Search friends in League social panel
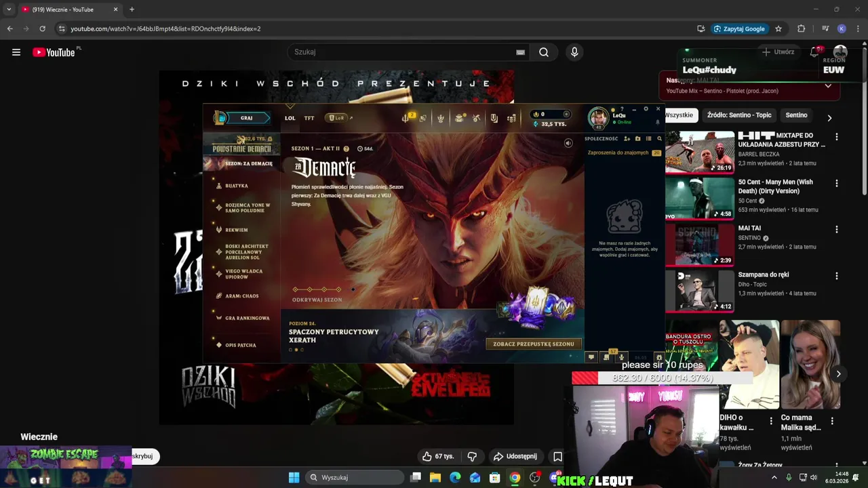 (x=659, y=138)
